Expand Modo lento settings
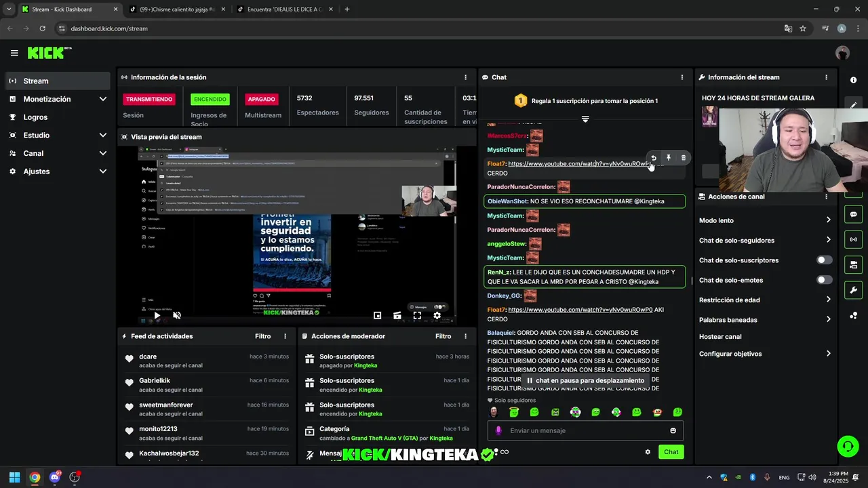The image size is (868, 488). [x=828, y=220]
